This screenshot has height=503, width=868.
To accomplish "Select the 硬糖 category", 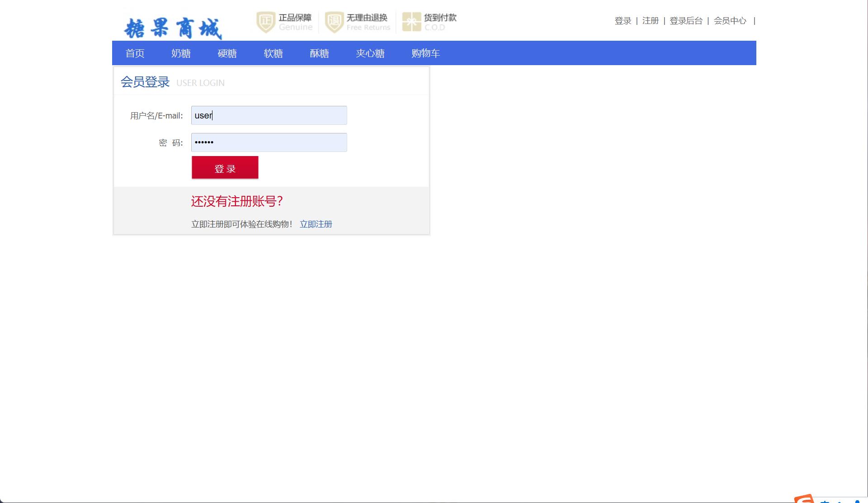I will (x=227, y=53).
